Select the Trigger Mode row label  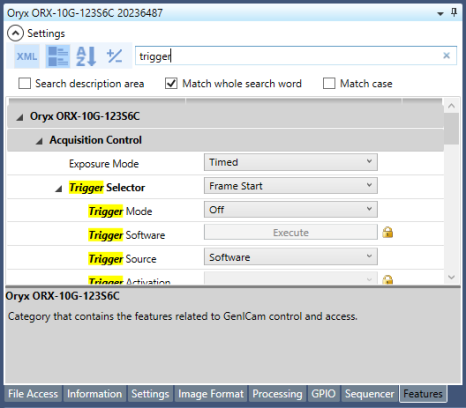(x=120, y=211)
